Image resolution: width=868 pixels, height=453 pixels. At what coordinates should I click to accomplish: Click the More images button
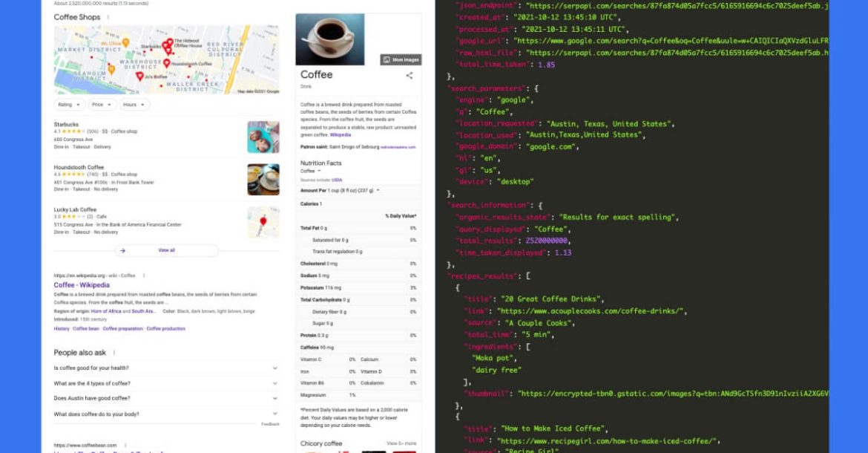tap(401, 59)
